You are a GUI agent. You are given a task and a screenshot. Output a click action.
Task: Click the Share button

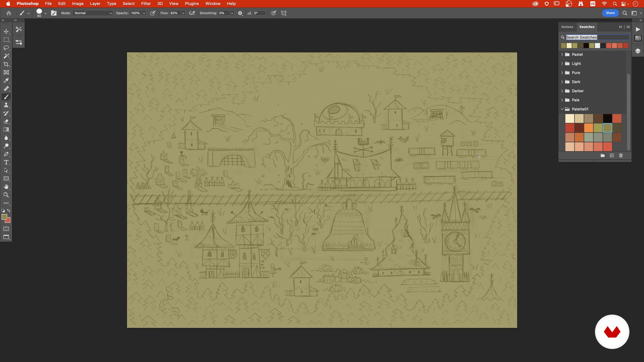click(610, 13)
